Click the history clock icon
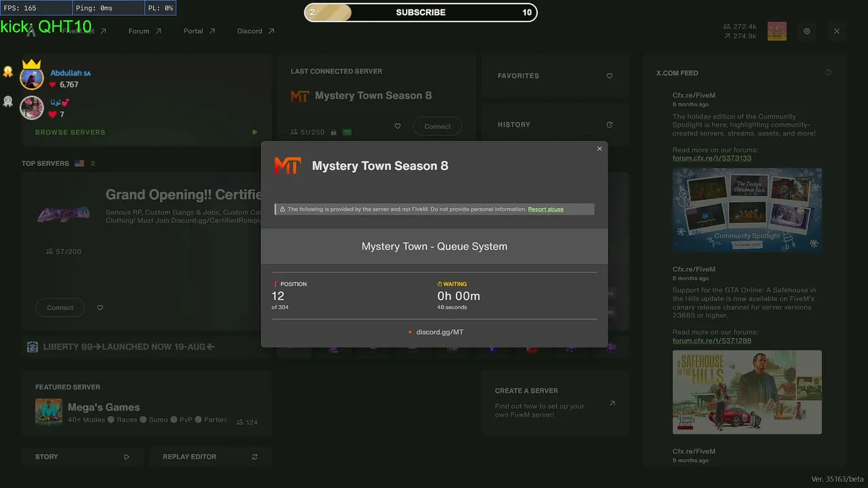The width and height of the screenshot is (868, 488). (610, 125)
